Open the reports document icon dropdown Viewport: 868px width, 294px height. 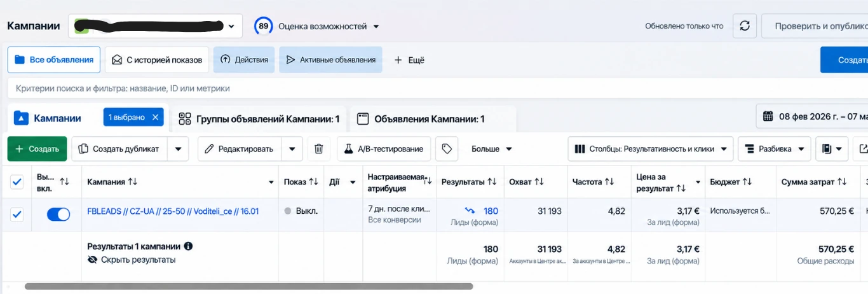(x=832, y=149)
